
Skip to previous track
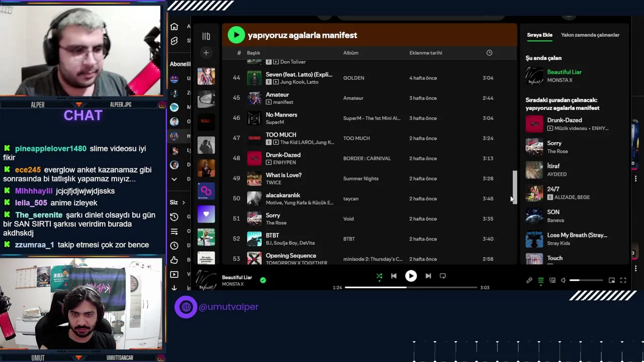[394, 276]
